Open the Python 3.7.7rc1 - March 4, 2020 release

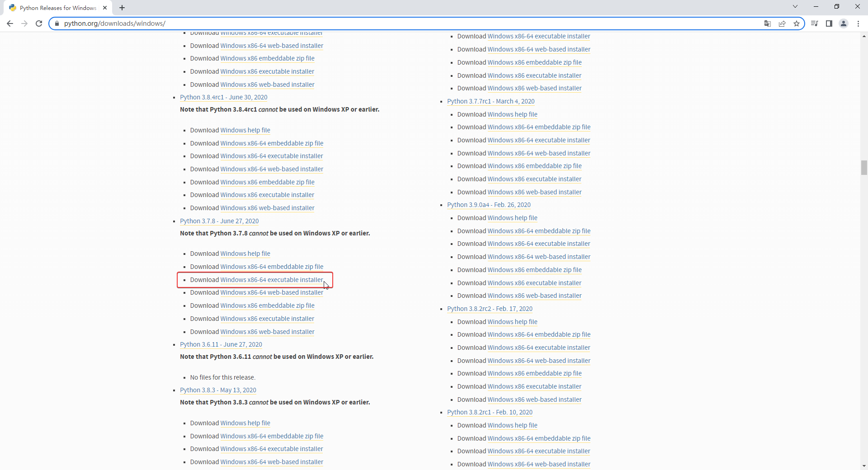[491, 101]
